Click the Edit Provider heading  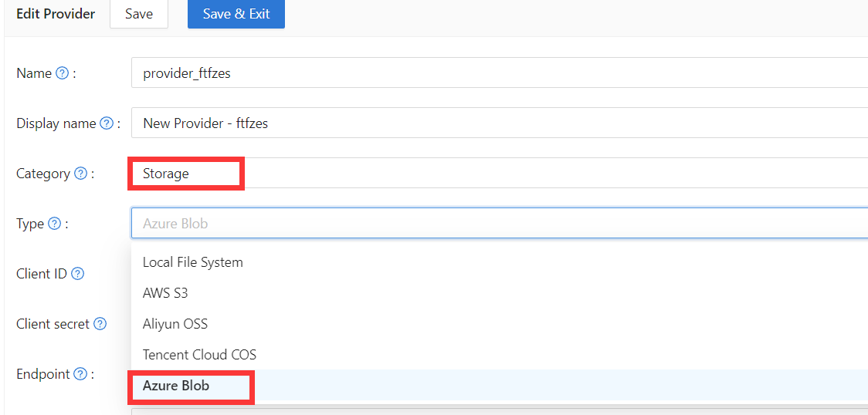56,14
